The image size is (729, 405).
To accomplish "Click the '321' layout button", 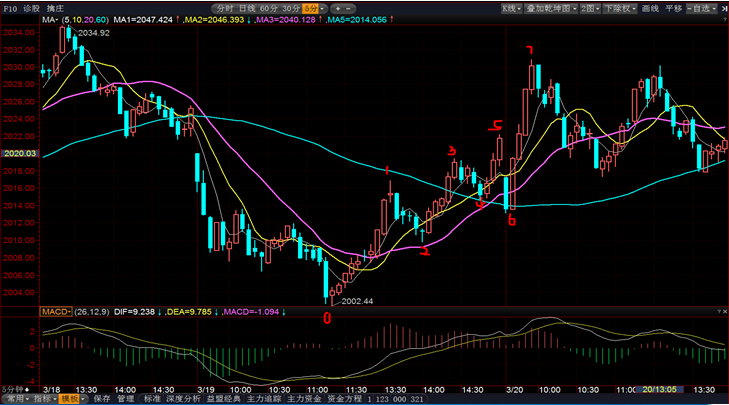I will click(x=417, y=399).
